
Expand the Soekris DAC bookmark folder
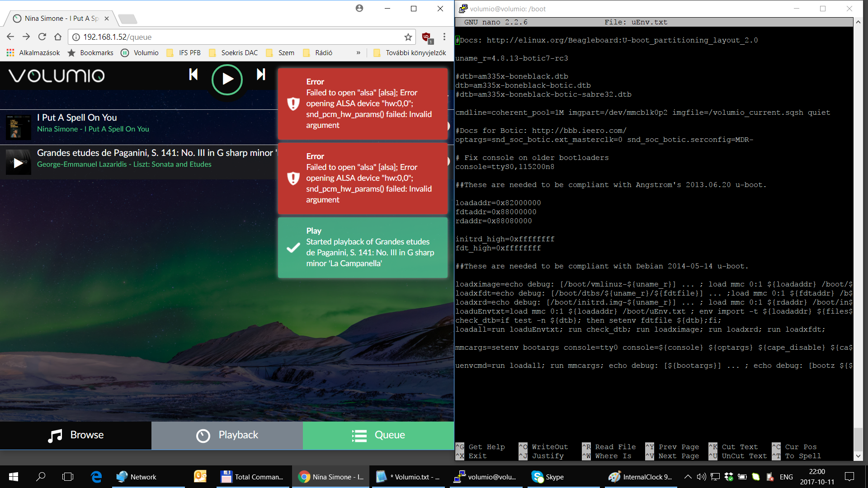coord(233,53)
